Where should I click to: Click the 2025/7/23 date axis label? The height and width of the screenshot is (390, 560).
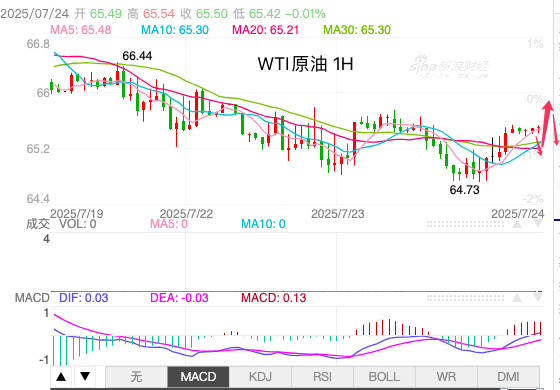(x=338, y=214)
